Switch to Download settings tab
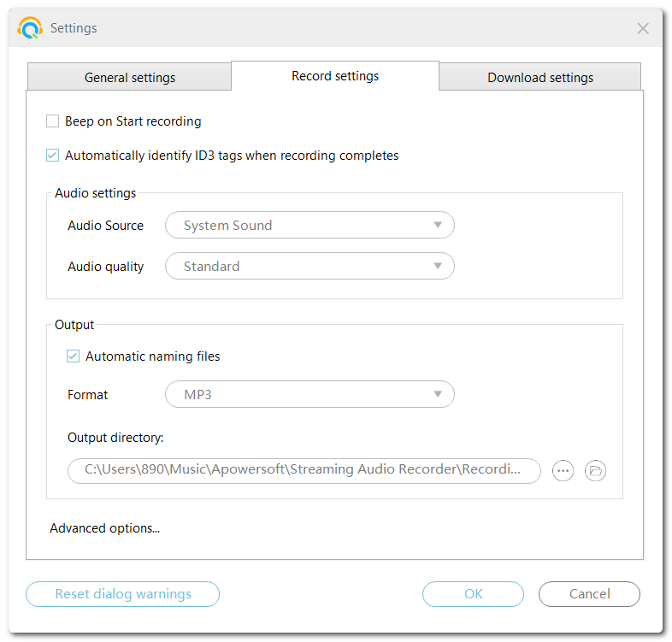672x642 pixels. point(540,77)
